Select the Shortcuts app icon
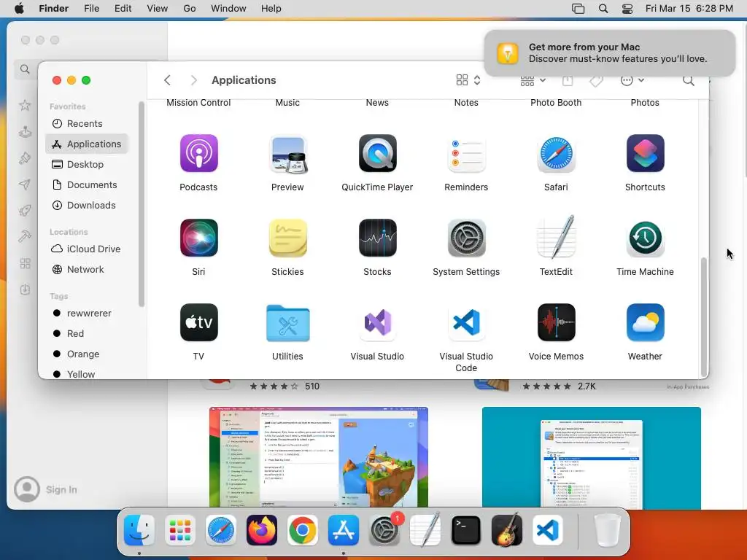 point(645,153)
